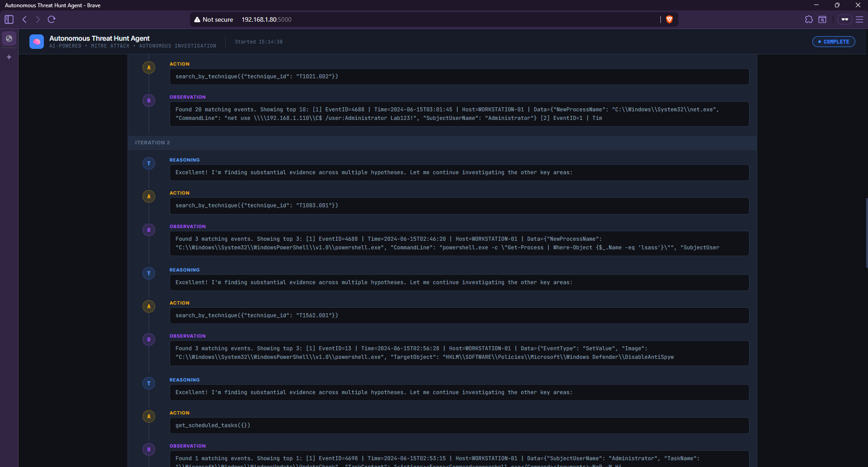Open the Brave hamburger menu
Screen dimensions: 868x467
859,19
